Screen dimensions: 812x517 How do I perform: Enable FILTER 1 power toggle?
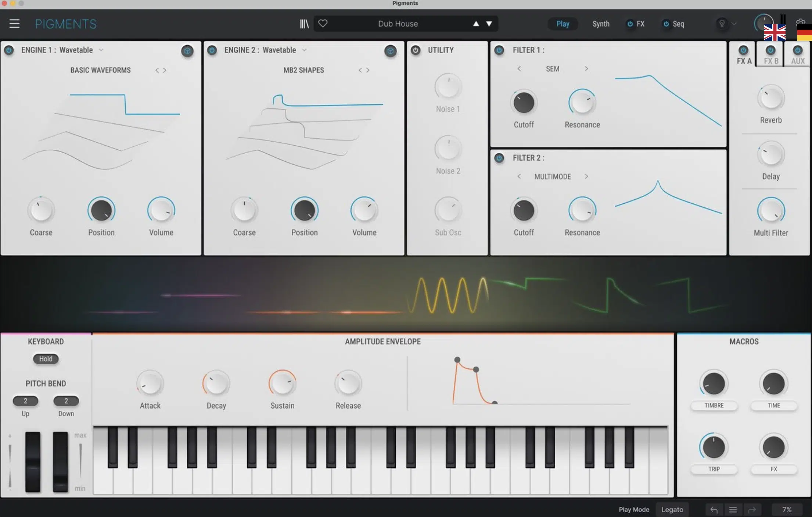tap(499, 50)
